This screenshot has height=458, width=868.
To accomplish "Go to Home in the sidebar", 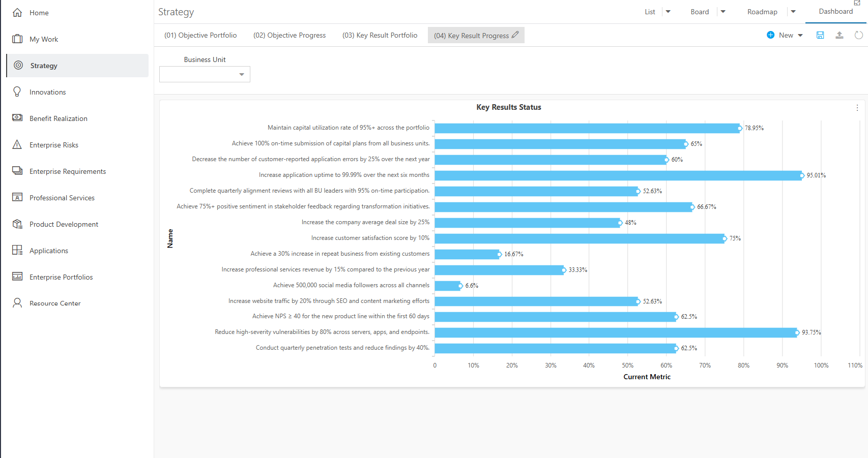I will (39, 13).
